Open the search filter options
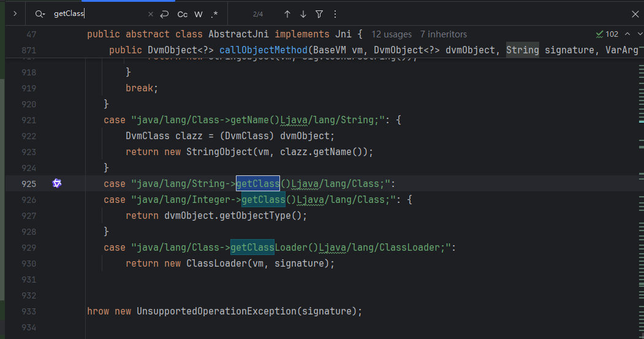Screen dimensions: 644x339 coord(319,14)
